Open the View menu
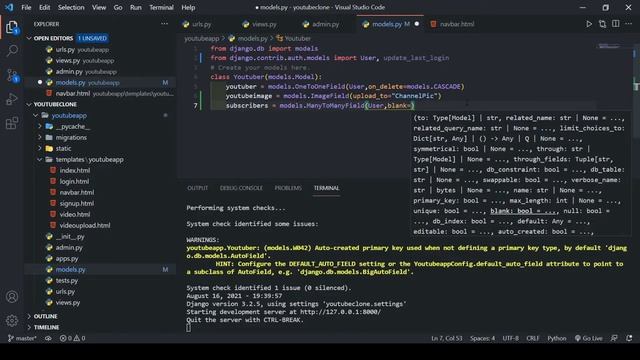This screenshot has width=640, height=360. click(x=99, y=7)
